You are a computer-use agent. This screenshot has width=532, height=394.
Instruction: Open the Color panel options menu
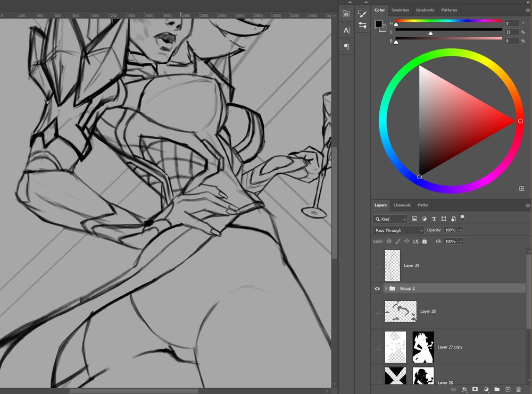(x=528, y=11)
